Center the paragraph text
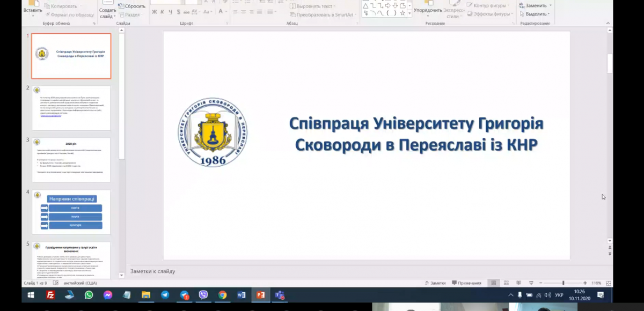Viewport: 644px width, 311px height. [243, 12]
